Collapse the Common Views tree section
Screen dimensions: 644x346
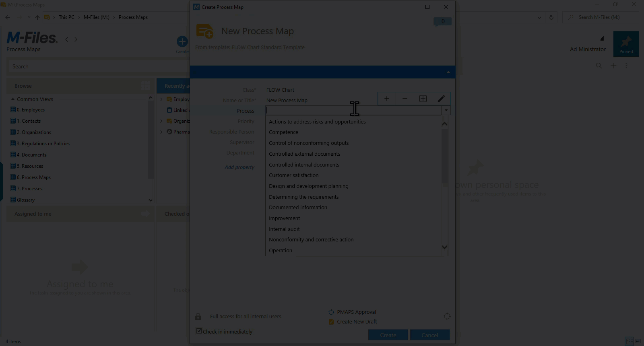click(x=13, y=99)
